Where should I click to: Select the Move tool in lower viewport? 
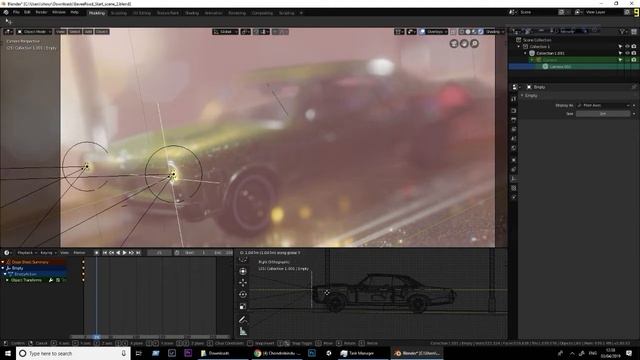(243, 282)
